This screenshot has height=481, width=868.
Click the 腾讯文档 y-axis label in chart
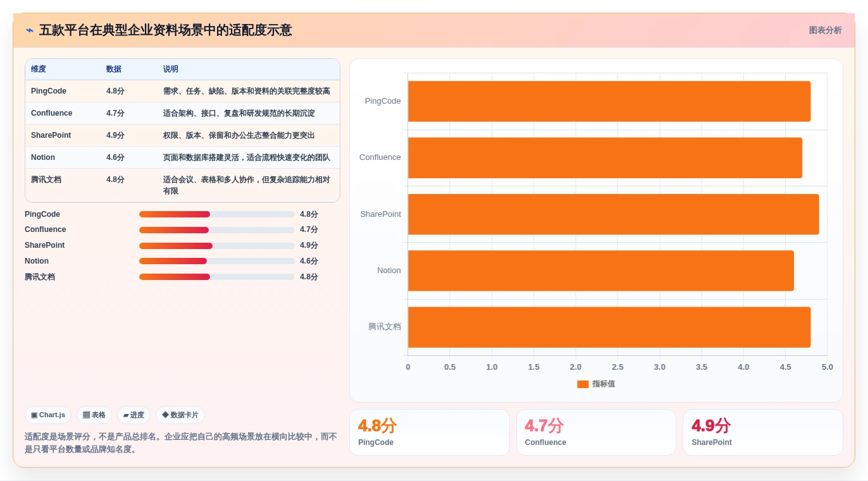coord(385,327)
